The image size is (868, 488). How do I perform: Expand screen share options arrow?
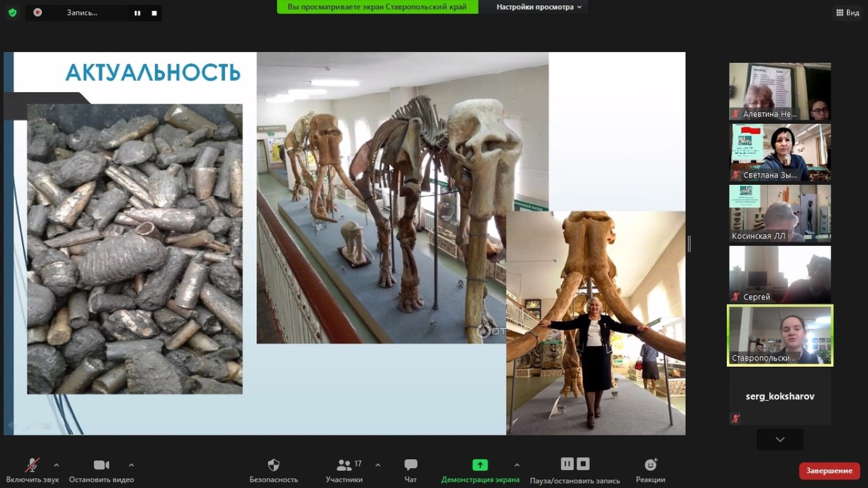[517, 464]
